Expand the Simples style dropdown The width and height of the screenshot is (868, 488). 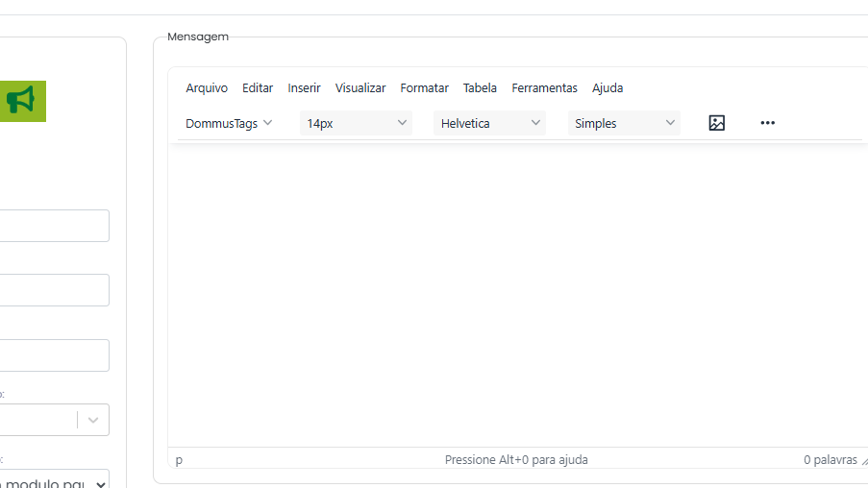(x=624, y=123)
